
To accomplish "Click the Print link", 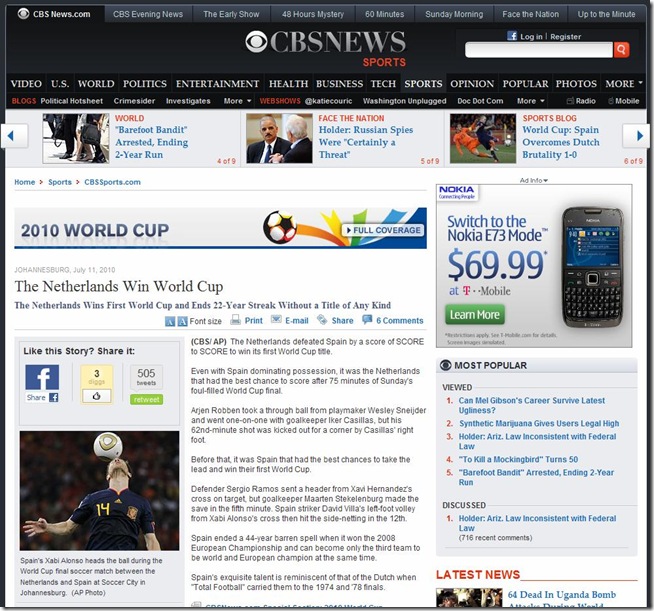I will pos(254,321).
